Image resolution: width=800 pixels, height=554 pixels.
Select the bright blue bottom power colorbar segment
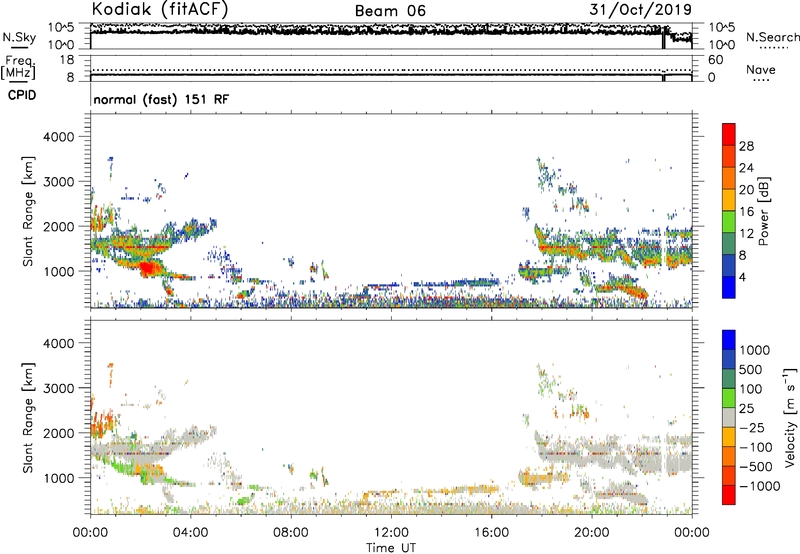pos(729,288)
